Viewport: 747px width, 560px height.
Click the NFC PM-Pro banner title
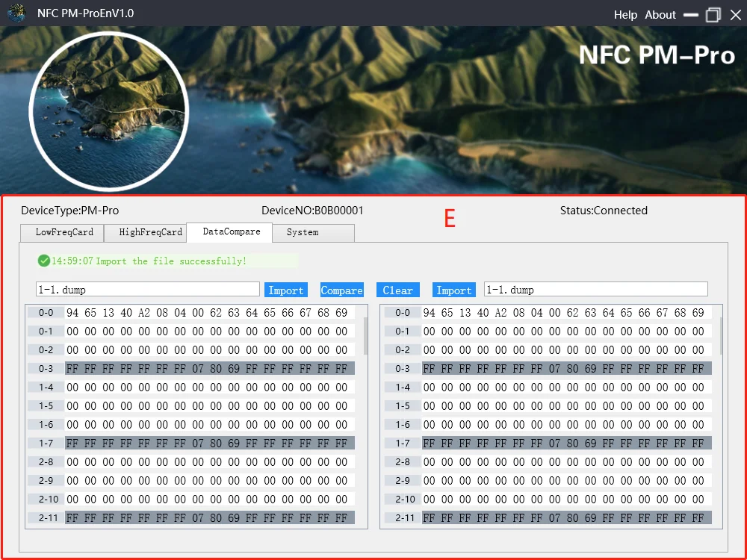(657, 55)
